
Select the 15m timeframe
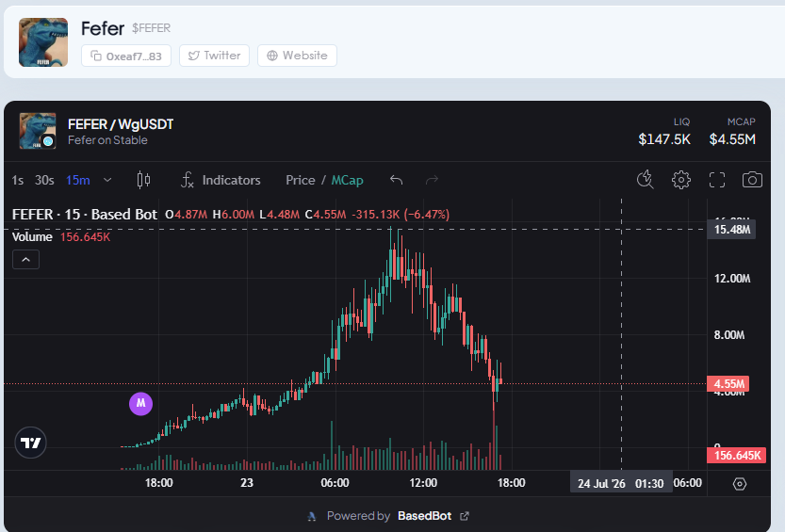click(78, 180)
